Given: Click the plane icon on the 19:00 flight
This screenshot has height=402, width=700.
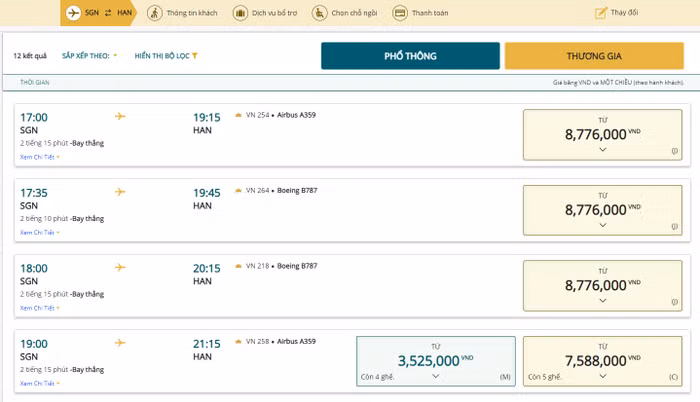Looking at the screenshot, I should (x=120, y=342).
